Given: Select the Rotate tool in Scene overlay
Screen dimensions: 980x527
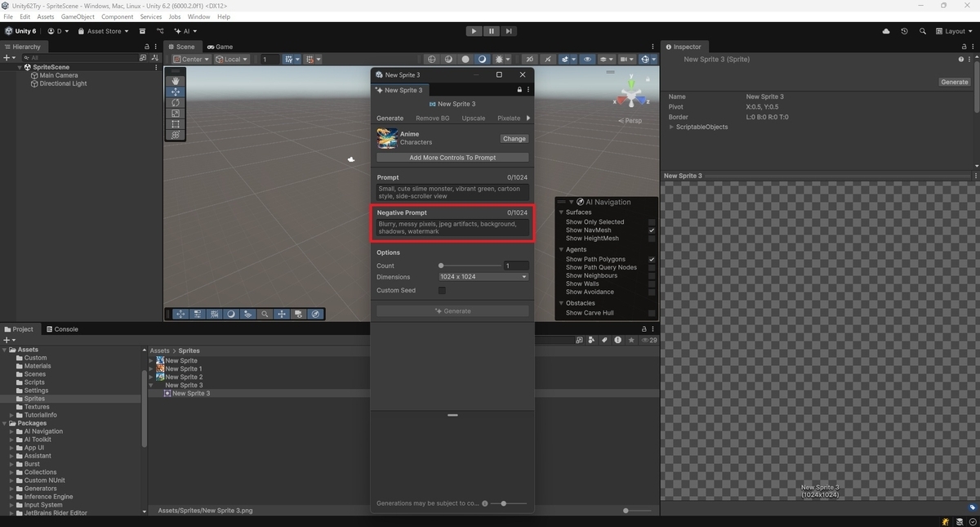Looking at the screenshot, I should point(176,103).
